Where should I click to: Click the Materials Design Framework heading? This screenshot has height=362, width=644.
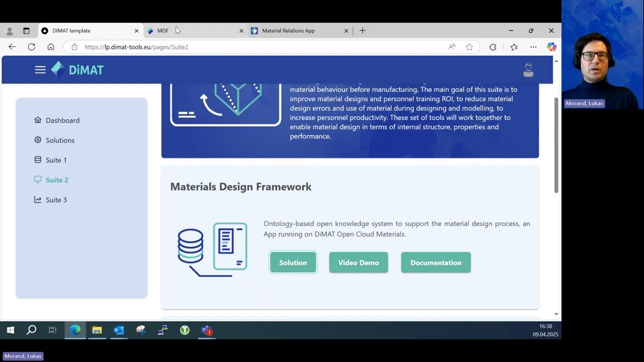point(241,187)
